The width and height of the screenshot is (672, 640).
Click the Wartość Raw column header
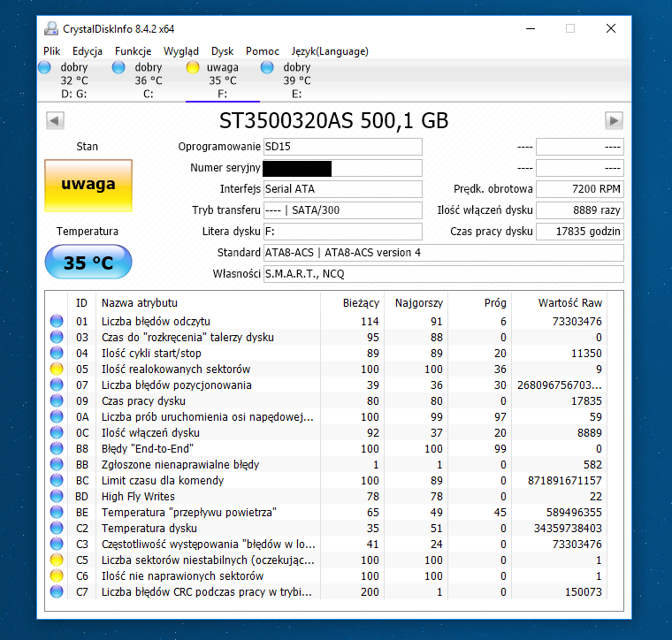pyautogui.click(x=560, y=303)
